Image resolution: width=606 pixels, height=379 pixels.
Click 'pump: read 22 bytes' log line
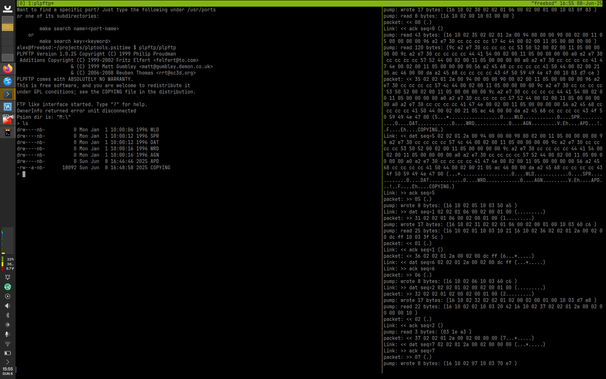pos(493,309)
